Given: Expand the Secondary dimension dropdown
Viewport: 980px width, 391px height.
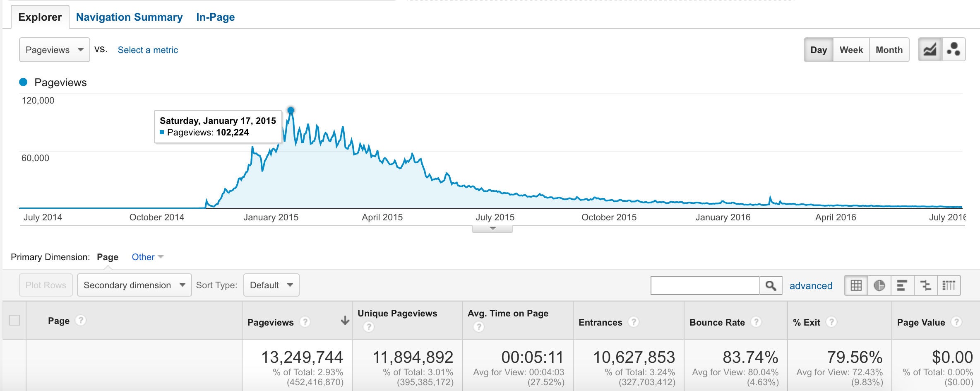Looking at the screenshot, I should point(134,285).
